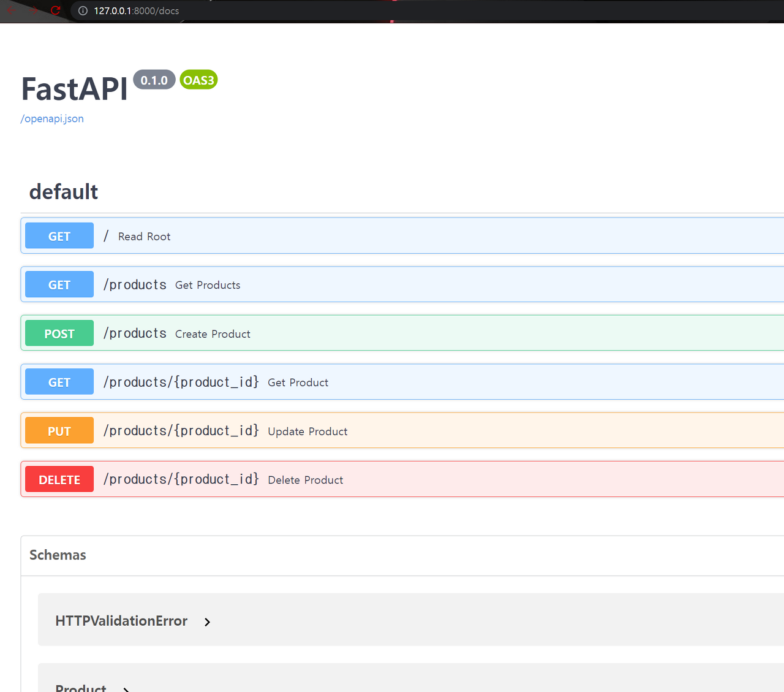This screenshot has height=692, width=784.
Task: Click the Delete Product summary text
Action: pyautogui.click(x=305, y=480)
